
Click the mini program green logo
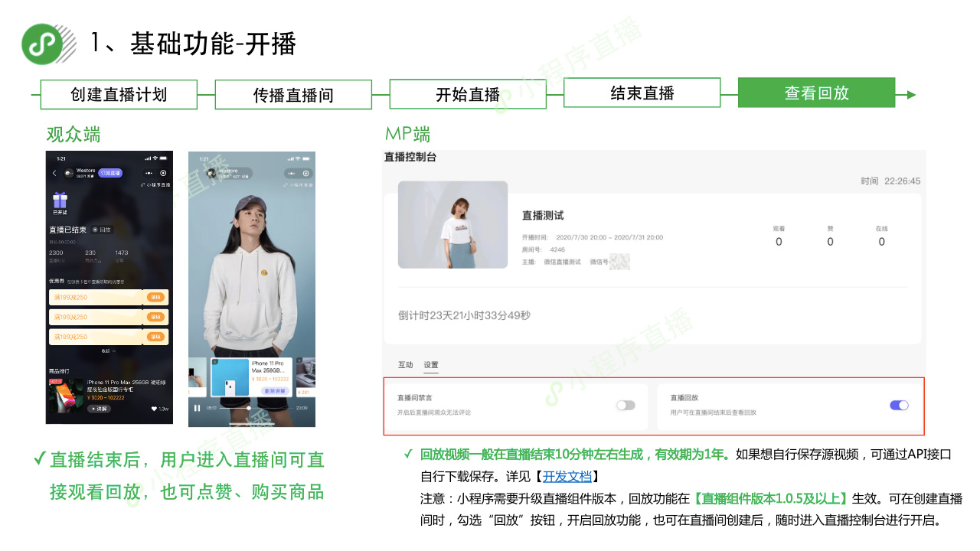[42, 44]
